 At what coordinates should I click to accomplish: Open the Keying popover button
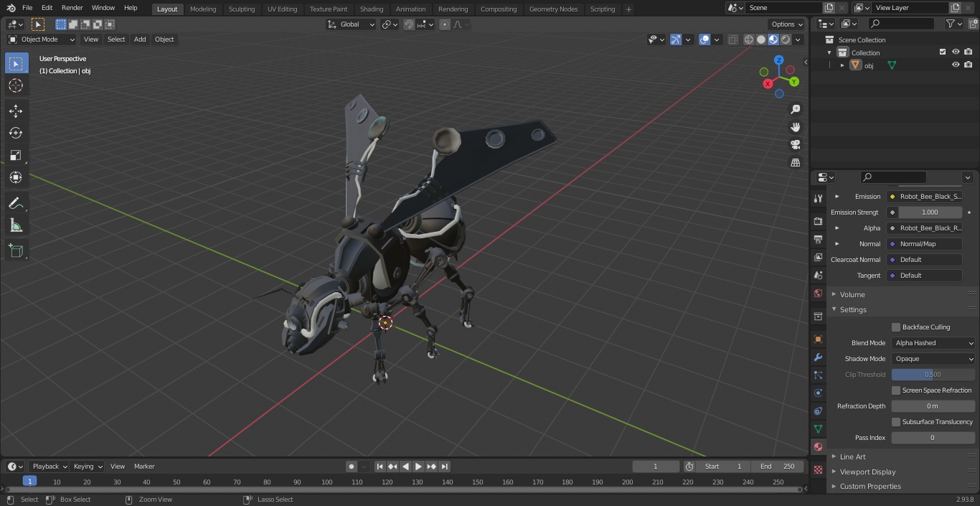88,467
